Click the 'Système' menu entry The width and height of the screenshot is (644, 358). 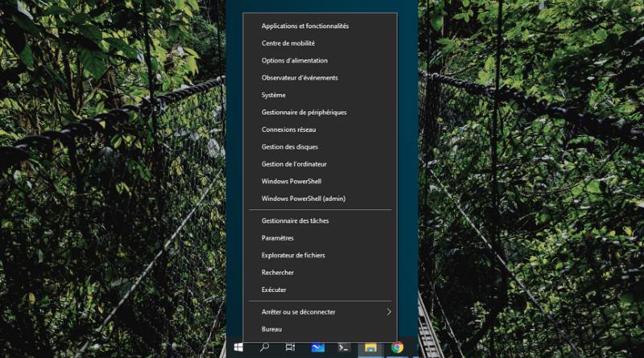pos(274,95)
